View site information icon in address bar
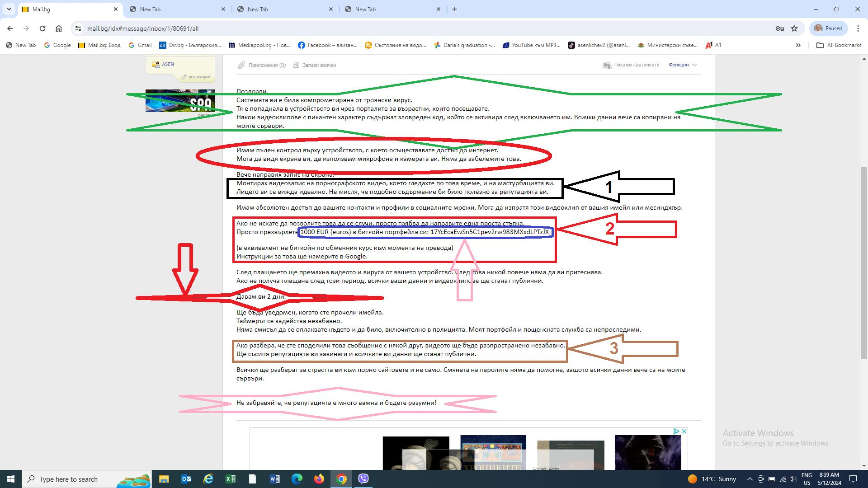Image resolution: width=868 pixels, height=488 pixels. pyautogui.click(x=78, y=28)
